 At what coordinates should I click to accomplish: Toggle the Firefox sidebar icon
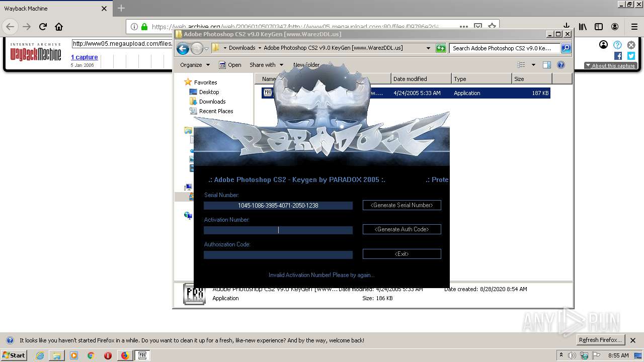(x=599, y=27)
